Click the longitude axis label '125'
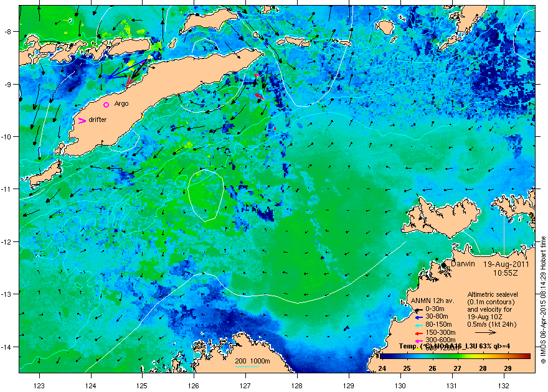Image resolution: width=548 pixels, height=392 pixels. click(142, 386)
